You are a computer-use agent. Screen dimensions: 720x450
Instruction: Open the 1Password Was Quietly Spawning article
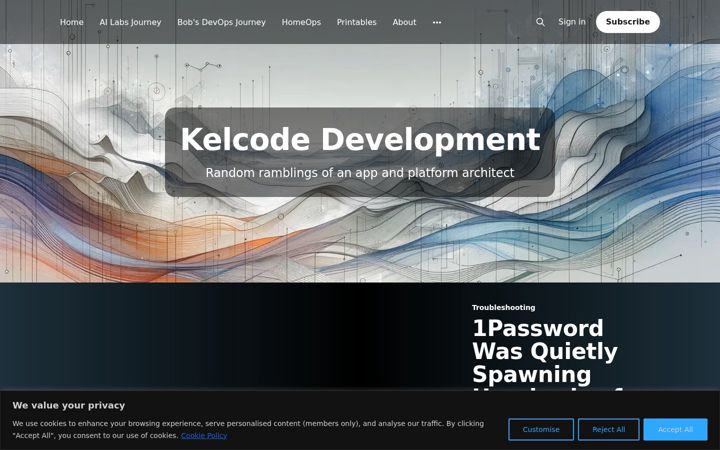(x=546, y=354)
